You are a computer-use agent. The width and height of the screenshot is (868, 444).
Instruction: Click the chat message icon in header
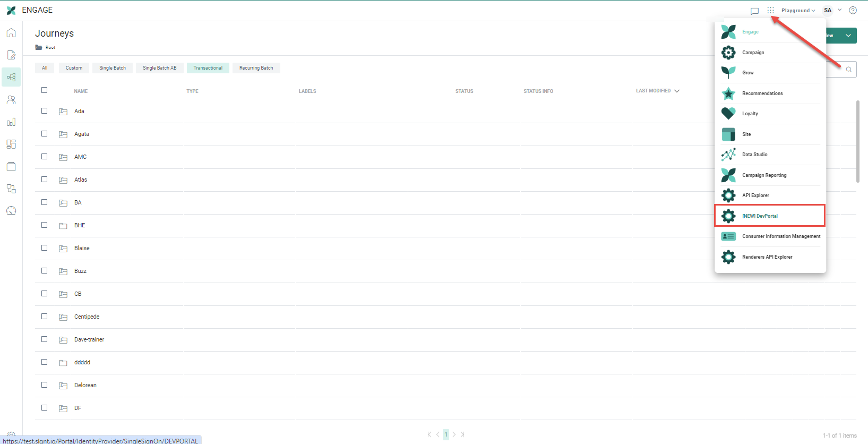coord(754,11)
